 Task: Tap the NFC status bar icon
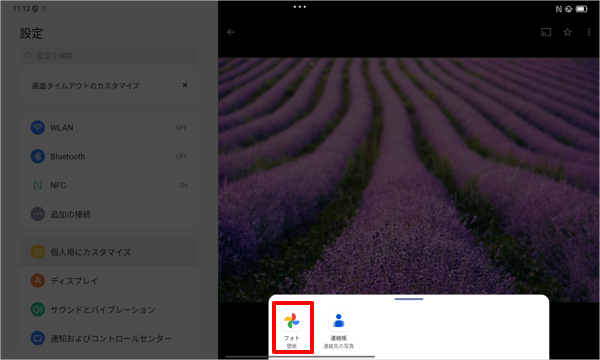tap(559, 9)
